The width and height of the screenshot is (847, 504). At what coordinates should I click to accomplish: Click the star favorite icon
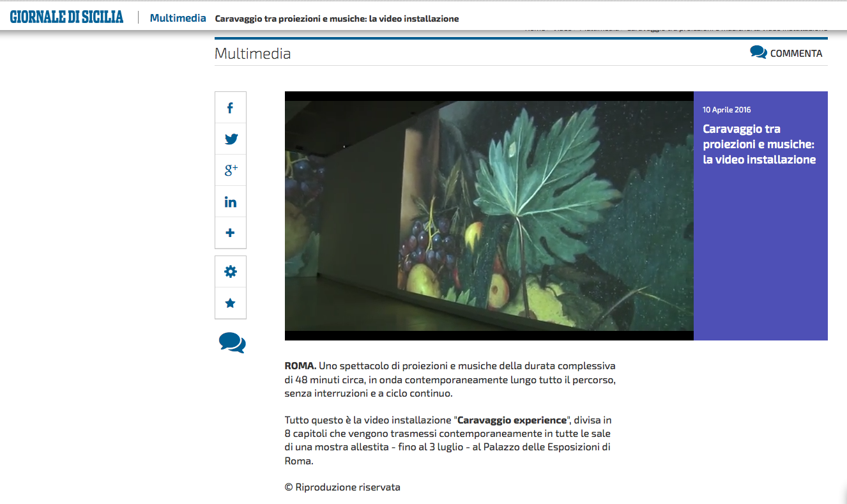[x=231, y=303]
